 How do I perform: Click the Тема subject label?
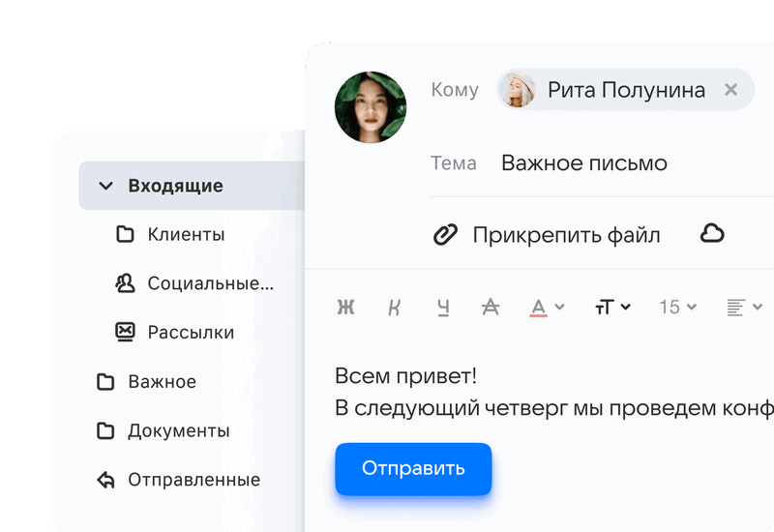click(454, 163)
